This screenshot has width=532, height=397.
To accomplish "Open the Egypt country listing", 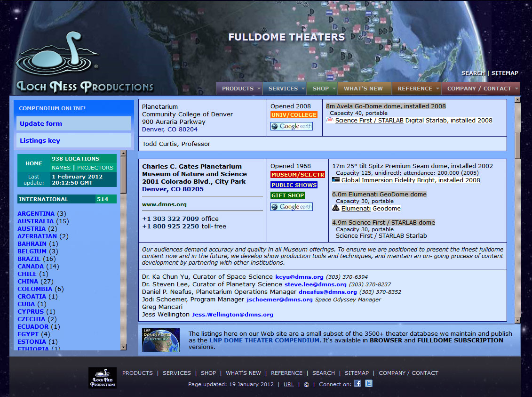I will tap(28, 334).
